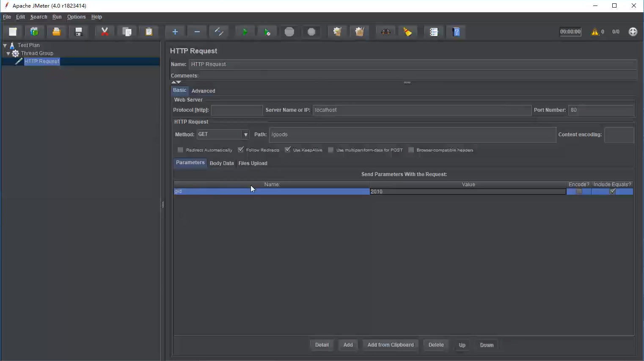Copy the selected element icon
Screen dimensions: 644x361
pos(127,32)
